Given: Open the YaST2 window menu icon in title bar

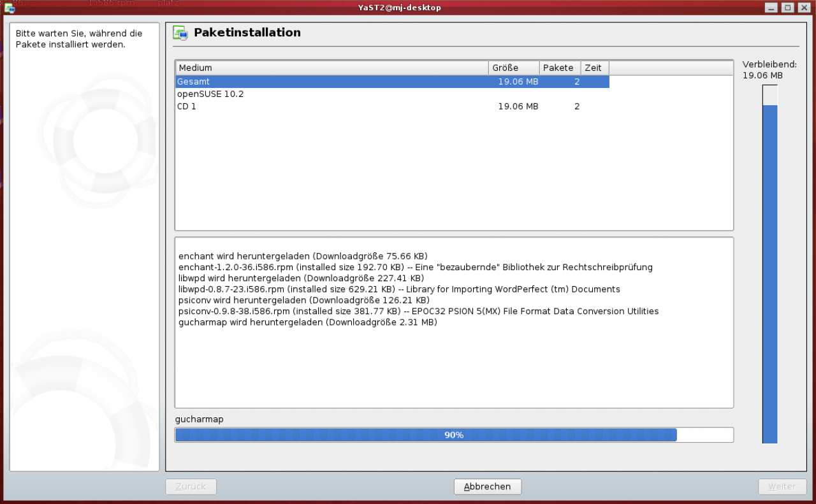Looking at the screenshot, I should point(10,8).
